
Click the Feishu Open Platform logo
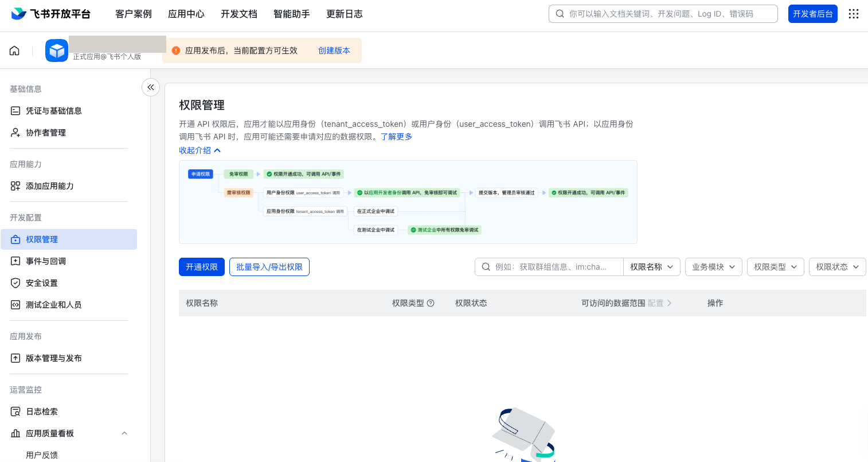click(50, 14)
